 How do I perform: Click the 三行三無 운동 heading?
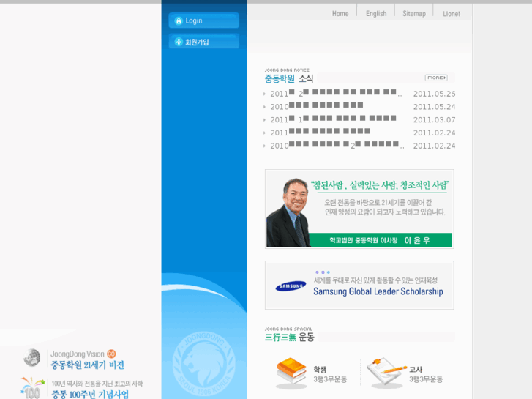(289, 337)
